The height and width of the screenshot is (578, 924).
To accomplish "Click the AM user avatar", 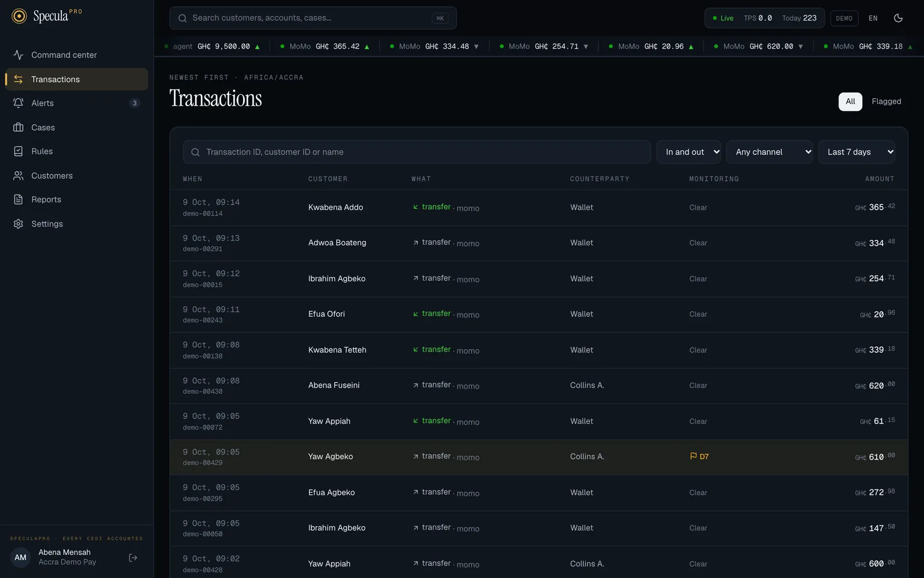I will click(20, 558).
